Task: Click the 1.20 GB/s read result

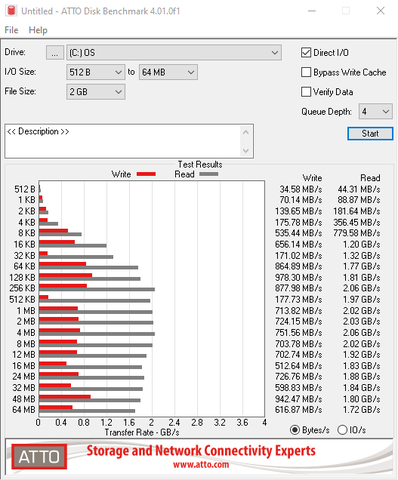Action: (362, 244)
